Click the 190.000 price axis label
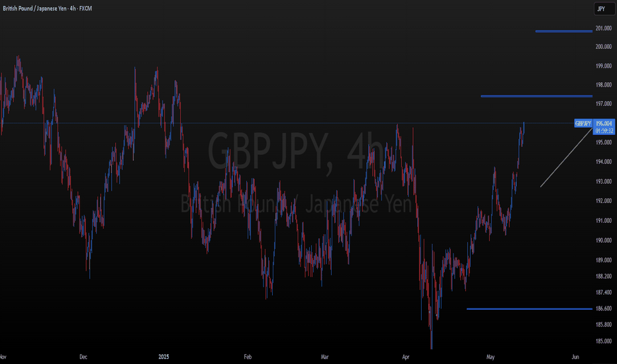Screen dimensions: 617x364 [604, 240]
